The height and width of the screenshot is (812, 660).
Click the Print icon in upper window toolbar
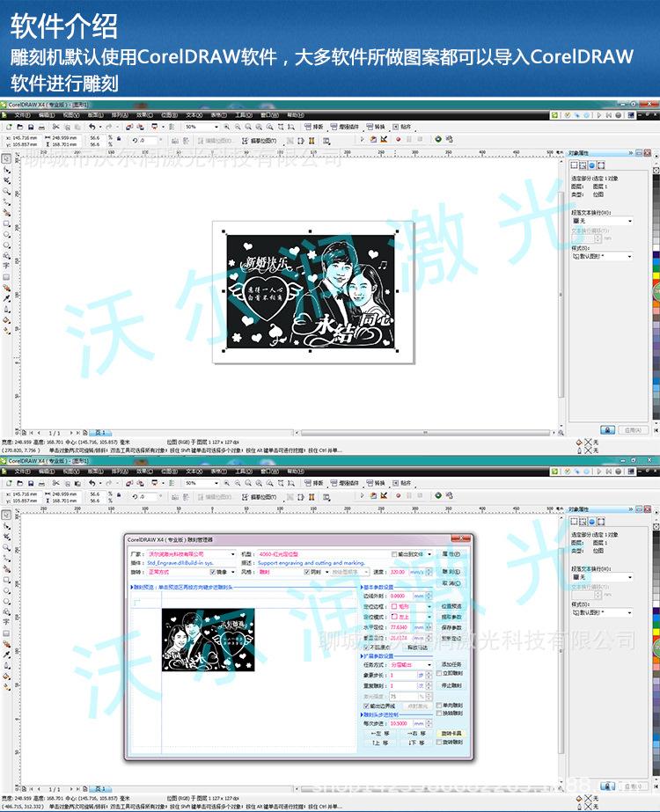tap(41, 127)
